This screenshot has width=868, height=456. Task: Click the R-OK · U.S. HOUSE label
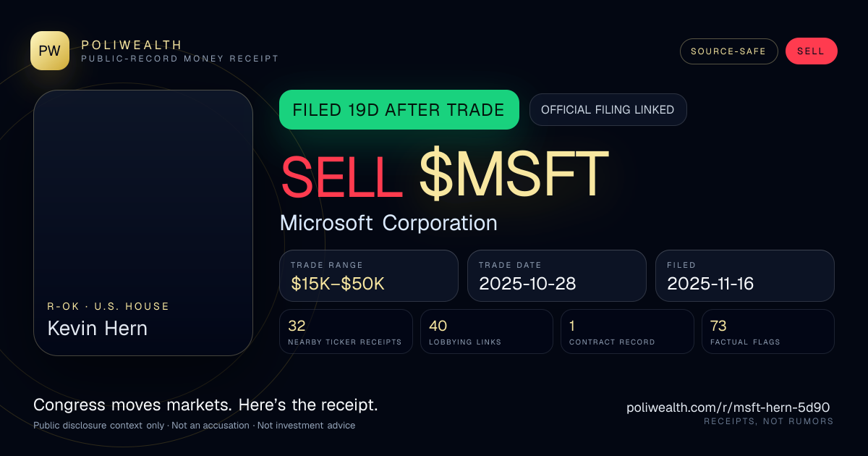pos(109,306)
